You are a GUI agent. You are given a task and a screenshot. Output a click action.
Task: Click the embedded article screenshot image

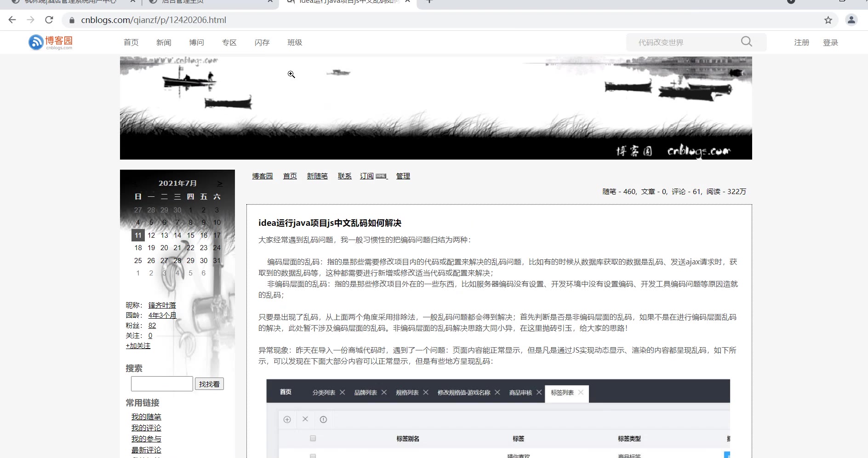tap(498, 418)
